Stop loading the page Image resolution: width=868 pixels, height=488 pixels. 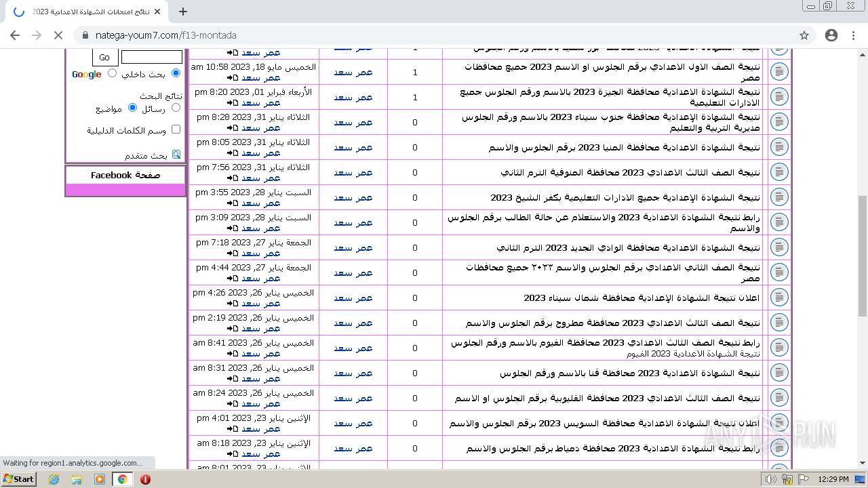[x=58, y=35]
